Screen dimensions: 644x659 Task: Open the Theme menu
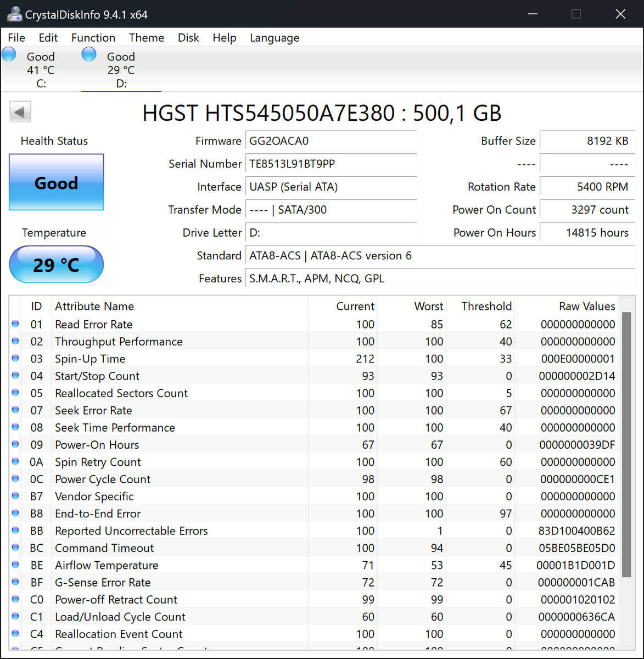[146, 37]
